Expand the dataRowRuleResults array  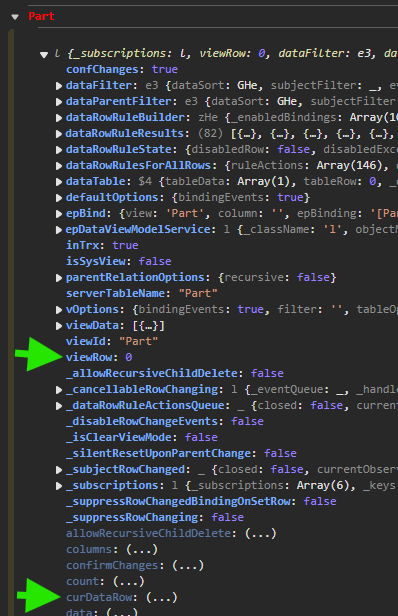click(59, 134)
